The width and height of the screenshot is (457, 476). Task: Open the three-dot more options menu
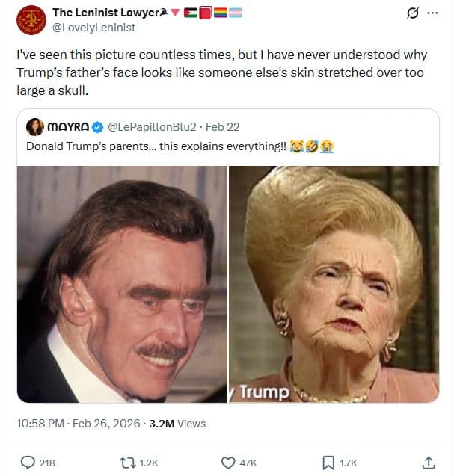tap(433, 13)
